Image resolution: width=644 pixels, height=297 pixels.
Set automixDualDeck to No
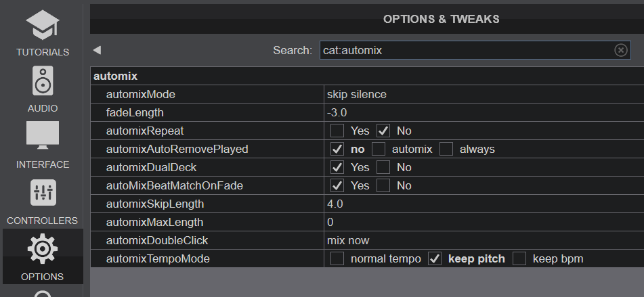point(383,167)
